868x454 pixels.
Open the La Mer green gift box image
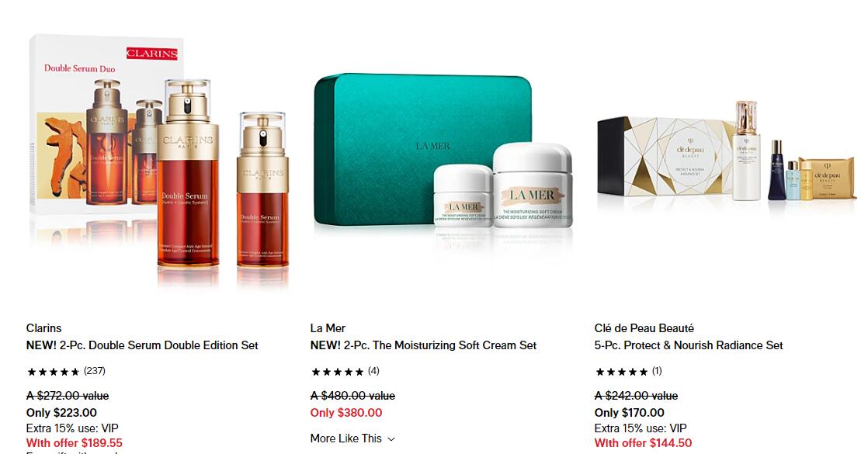pos(443,155)
